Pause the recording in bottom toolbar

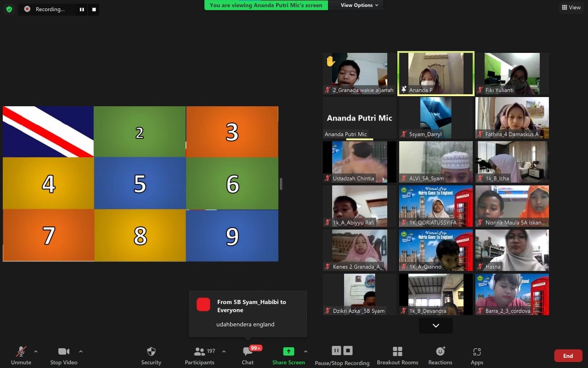pos(336,351)
